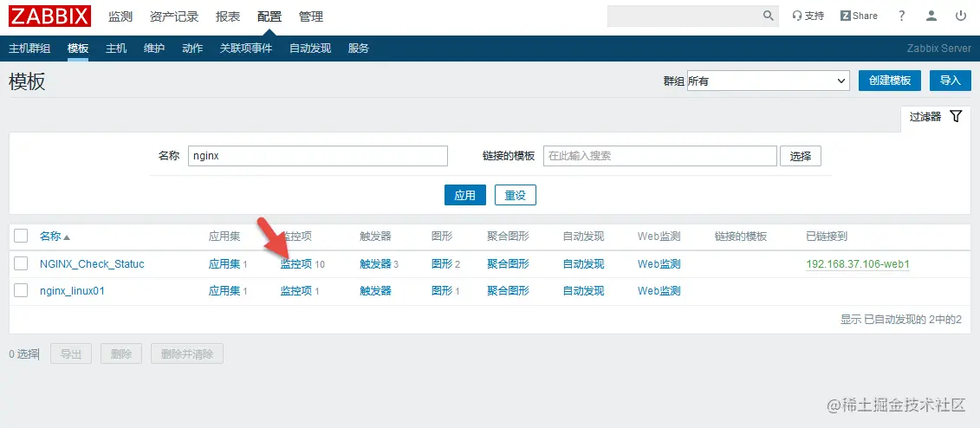Screen dimensions: 980x428
Task: Open the nginx_linux01 template
Action: click(x=72, y=291)
